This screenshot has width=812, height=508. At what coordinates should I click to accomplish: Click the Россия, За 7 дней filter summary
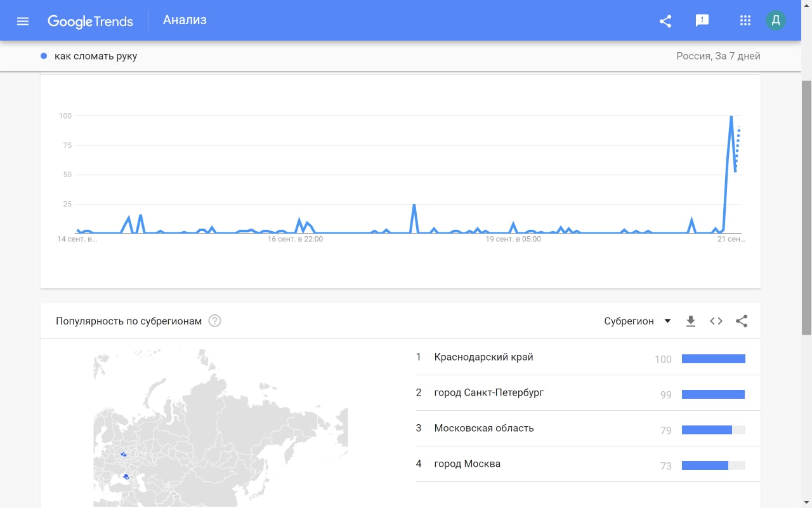pyautogui.click(x=718, y=56)
